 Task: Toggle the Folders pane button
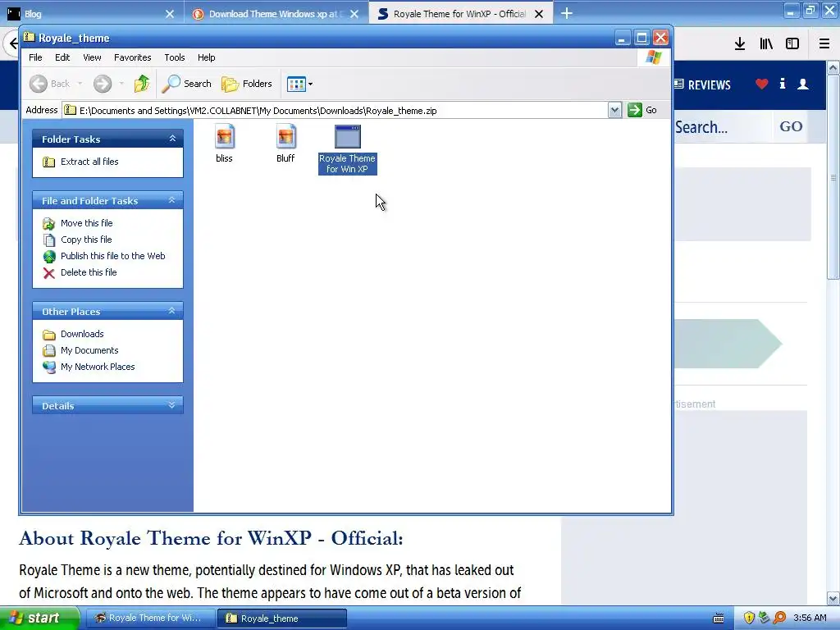click(x=247, y=84)
